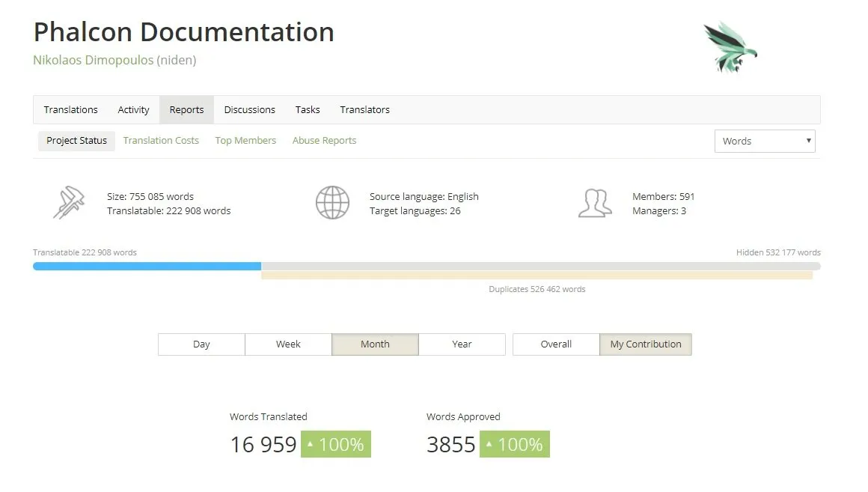Switch period to Day

(201, 344)
